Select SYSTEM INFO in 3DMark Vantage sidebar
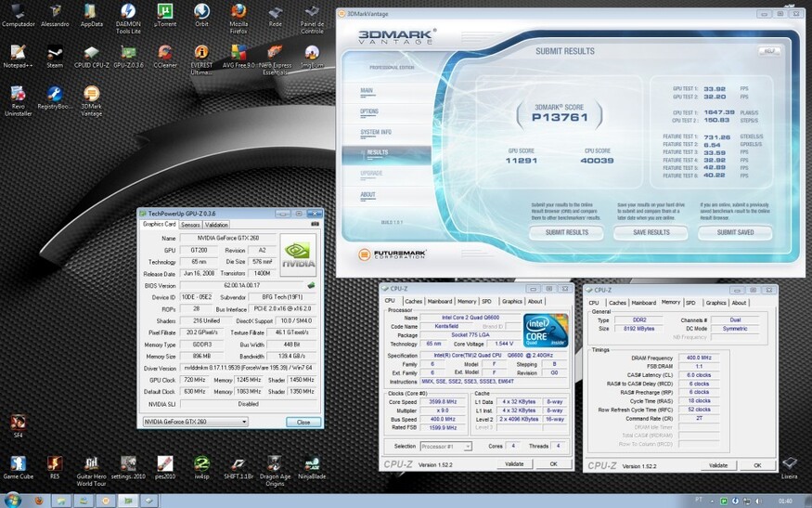Image resolution: width=812 pixels, height=508 pixels. (376, 132)
